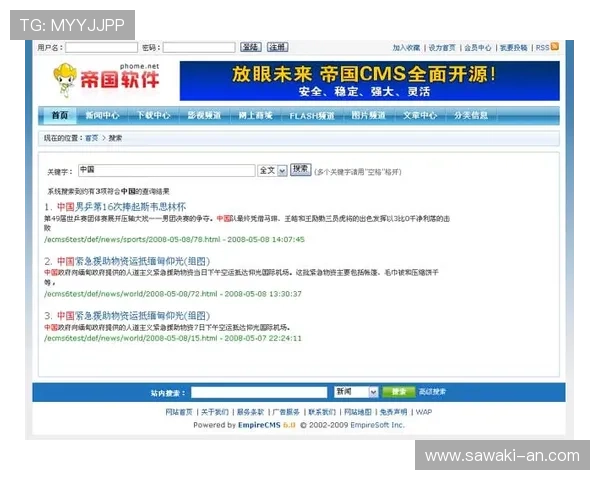
Task: Open the FLASH频道 navigation tab
Action: (x=312, y=116)
